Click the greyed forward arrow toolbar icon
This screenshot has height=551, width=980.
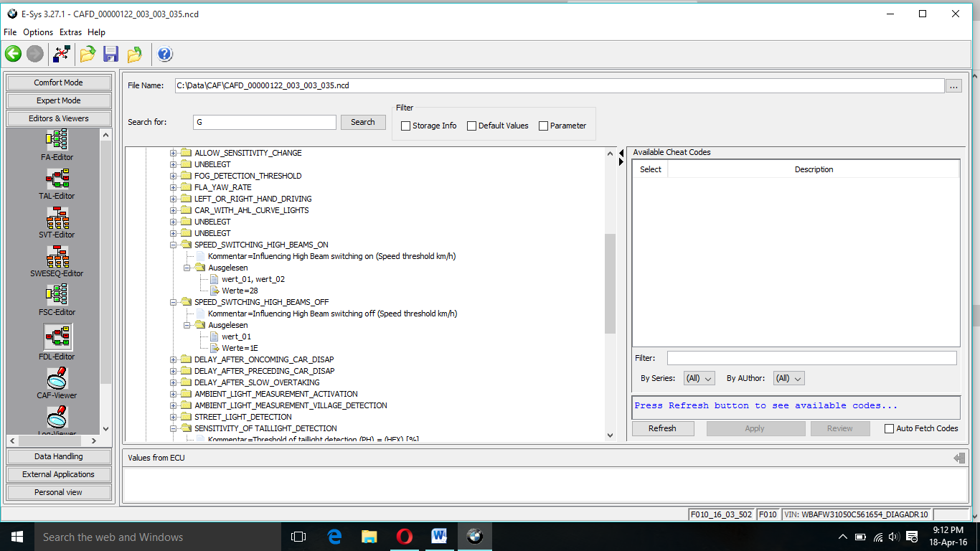[34, 54]
